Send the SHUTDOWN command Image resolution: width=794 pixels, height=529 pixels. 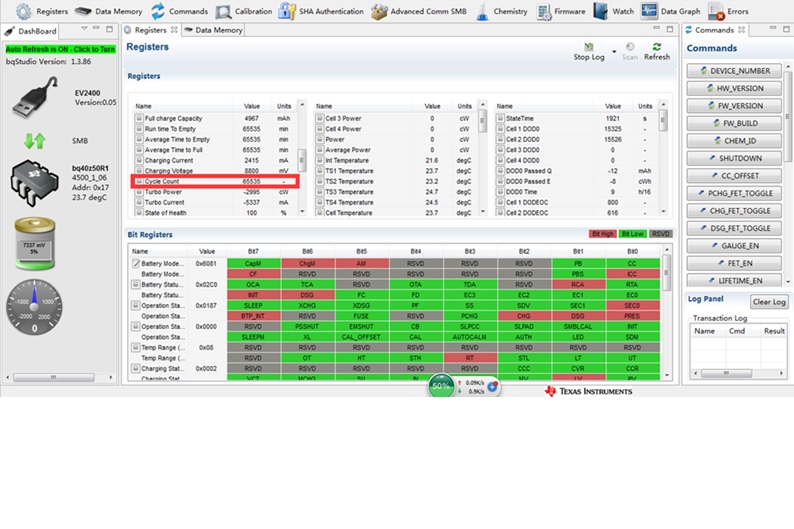(734, 158)
